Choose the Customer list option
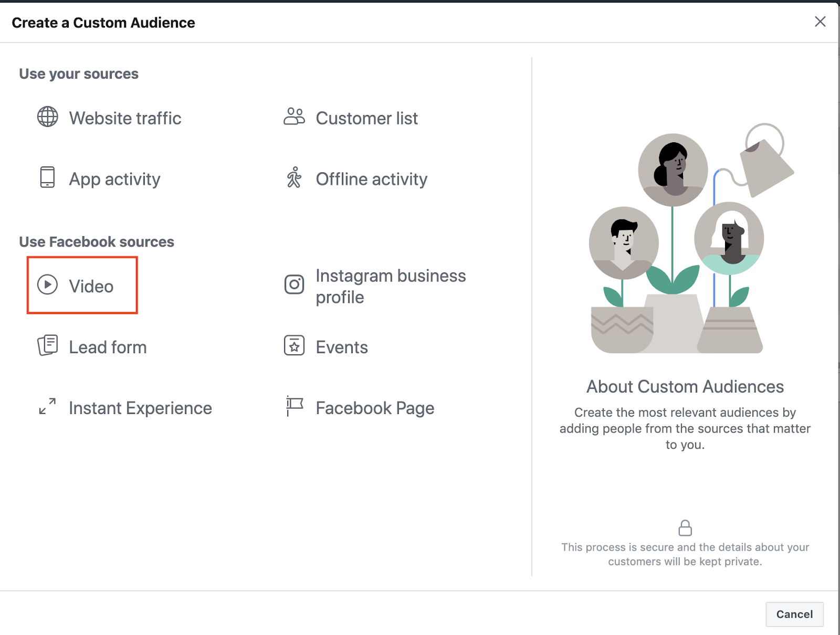 pos(366,119)
